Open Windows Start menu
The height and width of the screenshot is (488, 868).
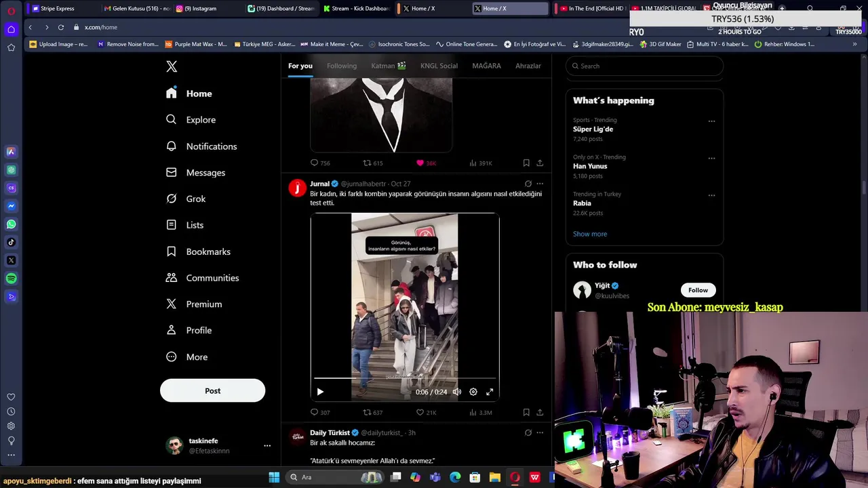[x=274, y=477]
